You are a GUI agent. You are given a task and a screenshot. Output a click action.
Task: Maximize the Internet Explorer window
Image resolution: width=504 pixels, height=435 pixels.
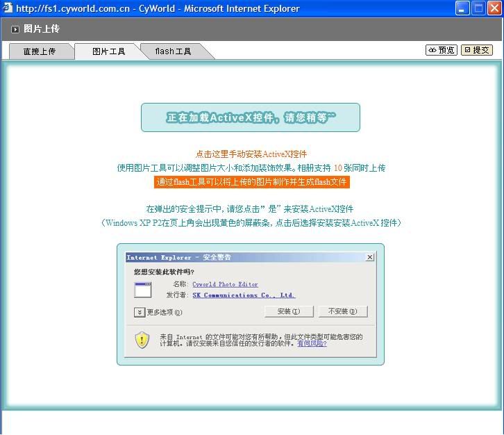[x=478, y=8]
